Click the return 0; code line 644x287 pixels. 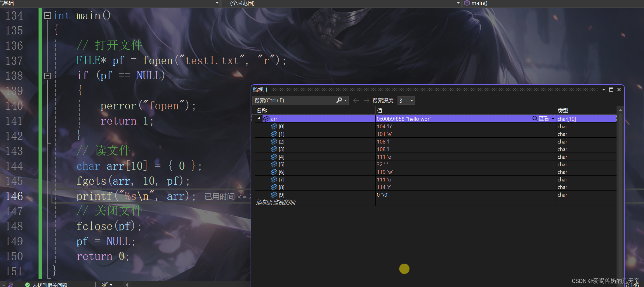(103, 256)
